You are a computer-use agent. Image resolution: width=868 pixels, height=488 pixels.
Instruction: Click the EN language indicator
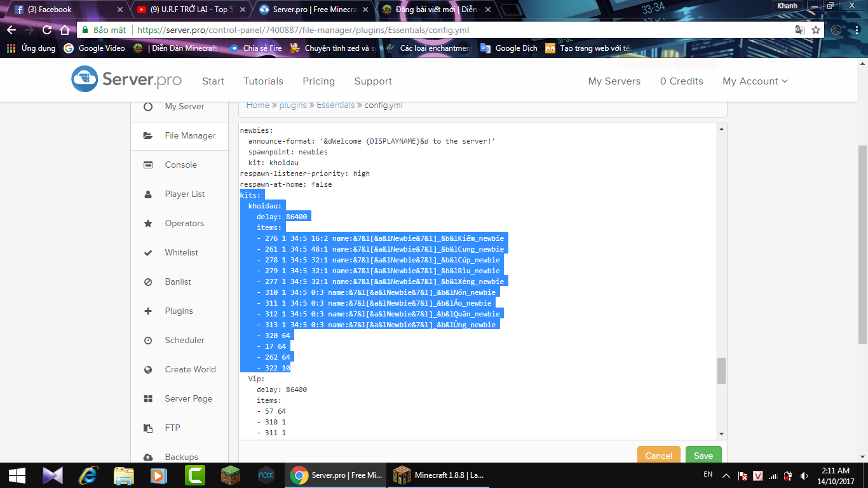tap(708, 475)
